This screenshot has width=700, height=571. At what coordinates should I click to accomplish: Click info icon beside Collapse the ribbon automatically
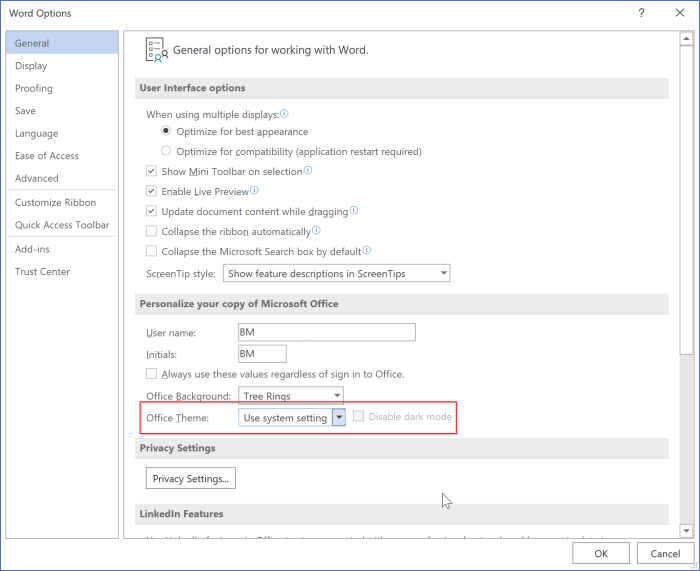[316, 230]
